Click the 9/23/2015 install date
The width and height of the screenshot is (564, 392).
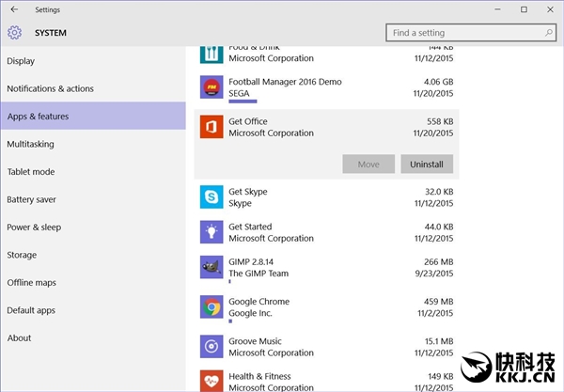coord(434,274)
